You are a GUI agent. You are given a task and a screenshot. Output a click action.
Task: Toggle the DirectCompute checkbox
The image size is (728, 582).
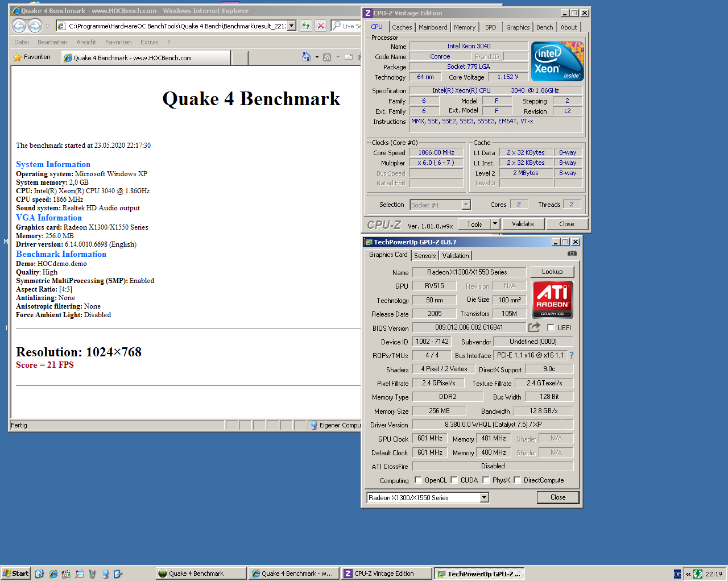517,480
